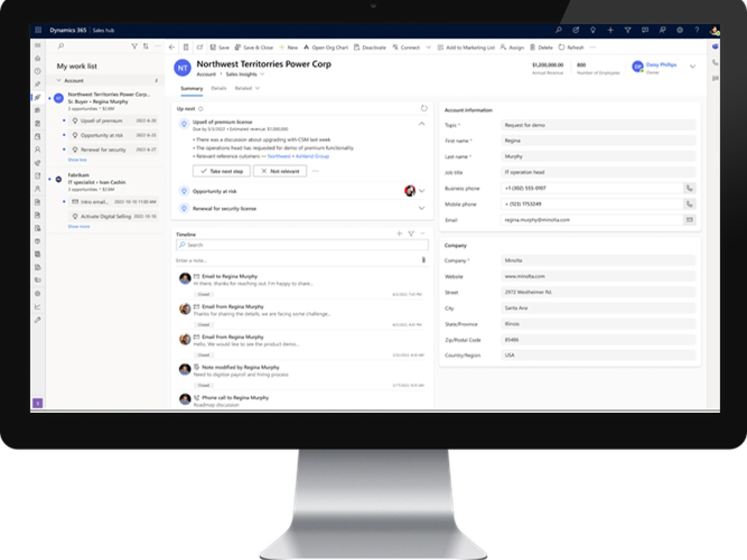
Task: Assign the account
Action: tap(512, 47)
